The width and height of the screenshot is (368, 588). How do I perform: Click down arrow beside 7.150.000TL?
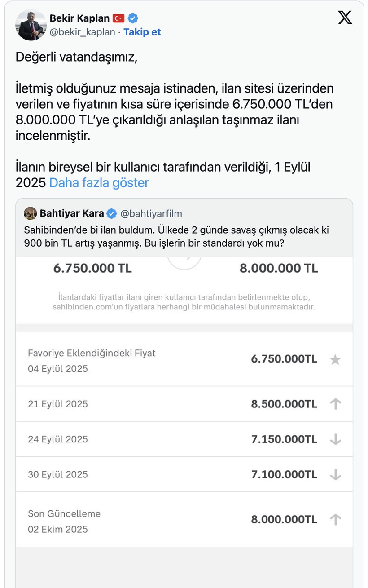click(x=335, y=439)
